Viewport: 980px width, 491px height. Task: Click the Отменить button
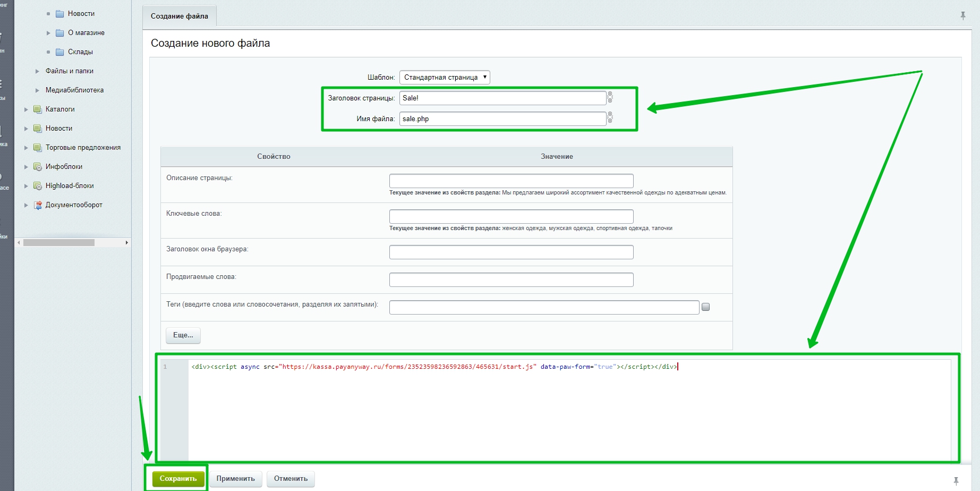291,479
